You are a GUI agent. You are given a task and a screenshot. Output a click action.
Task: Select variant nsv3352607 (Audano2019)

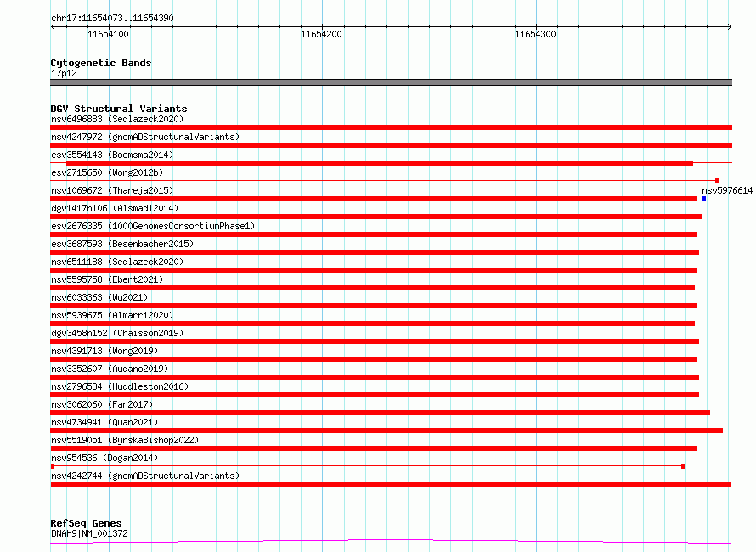(x=110, y=369)
